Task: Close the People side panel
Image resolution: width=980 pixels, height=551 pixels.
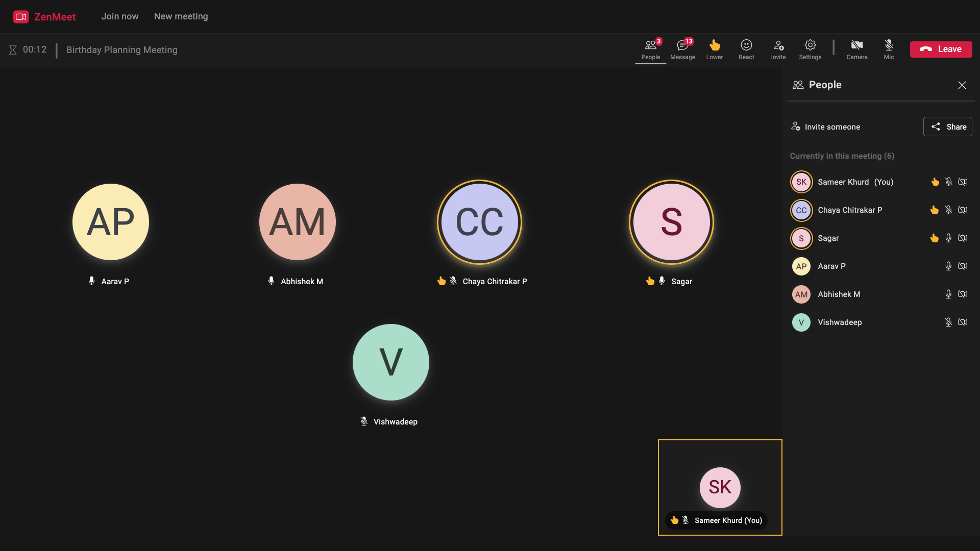Action: click(x=962, y=85)
